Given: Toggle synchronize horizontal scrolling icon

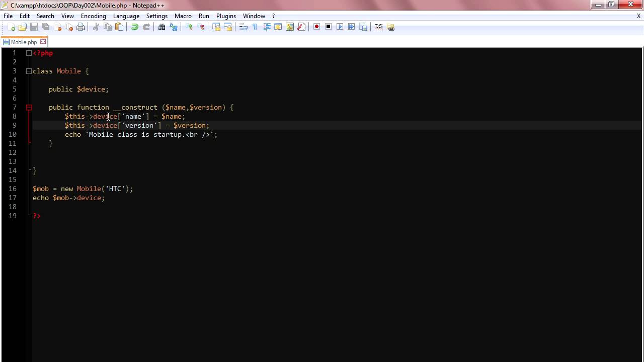Looking at the screenshot, I should [228, 27].
